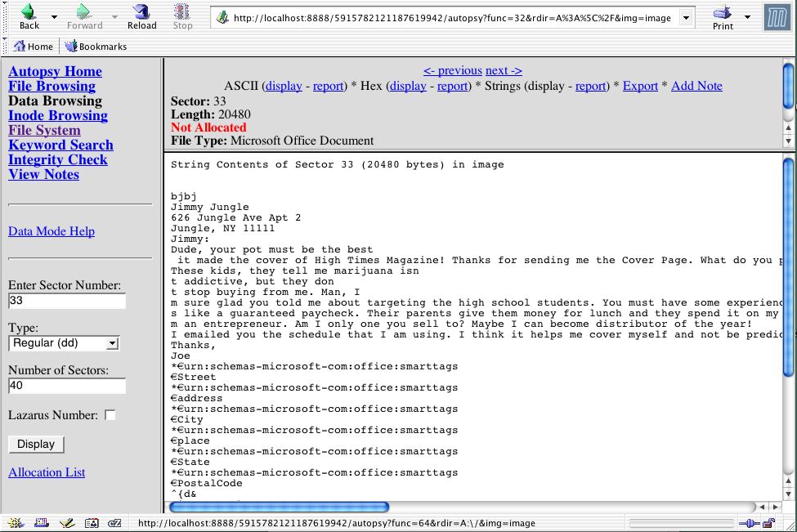Go to Keyword Search in sidebar

click(60, 145)
